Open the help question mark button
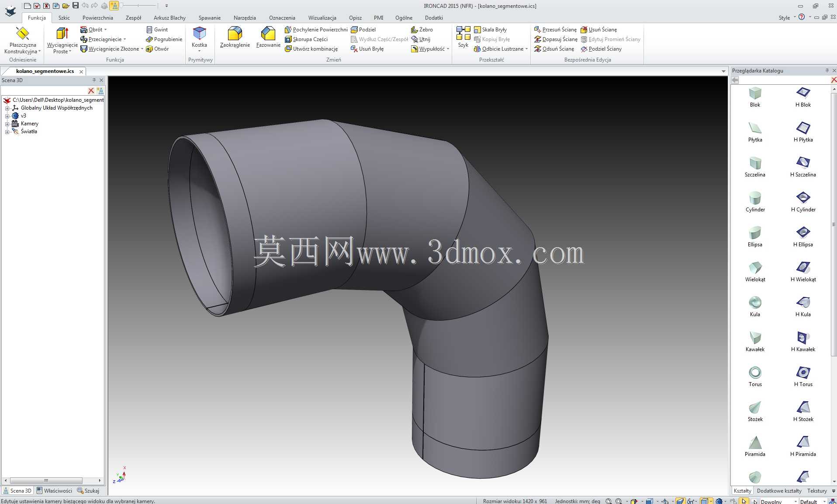 [x=802, y=17]
